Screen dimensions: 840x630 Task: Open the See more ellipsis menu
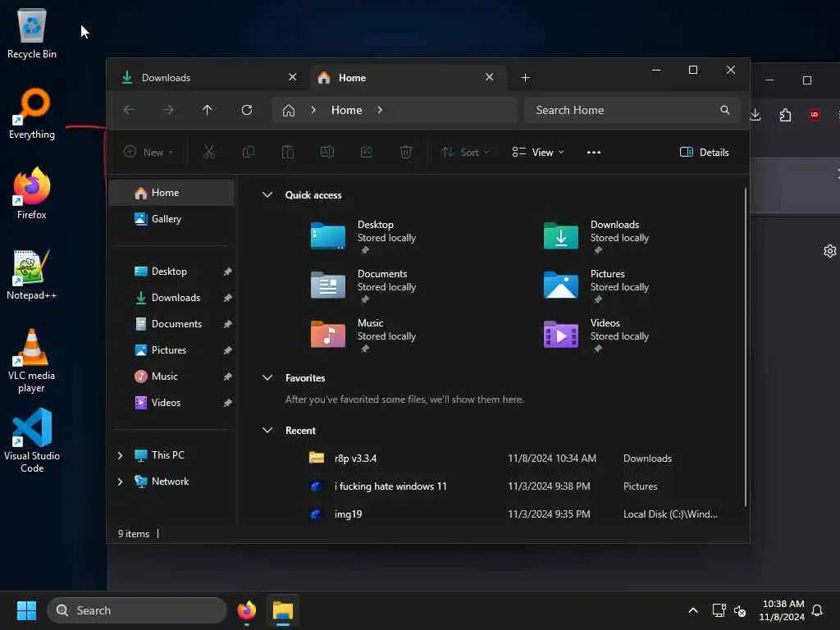[x=594, y=152]
